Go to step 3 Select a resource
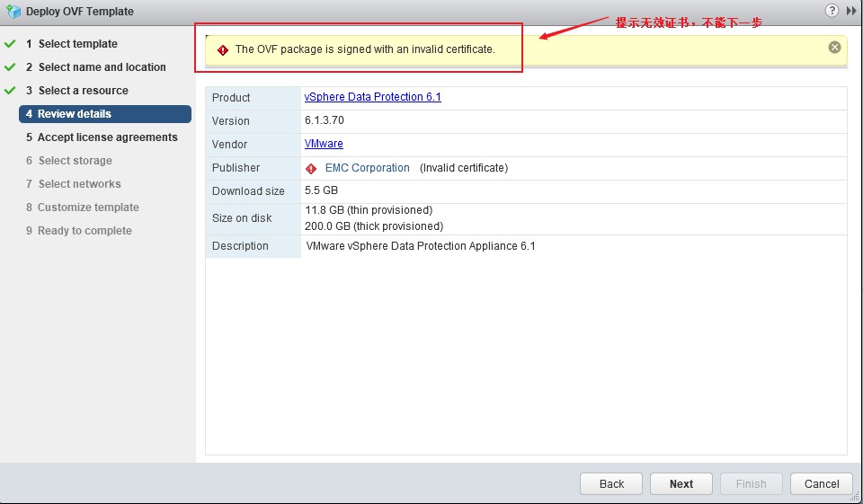The image size is (863, 504). (x=77, y=90)
